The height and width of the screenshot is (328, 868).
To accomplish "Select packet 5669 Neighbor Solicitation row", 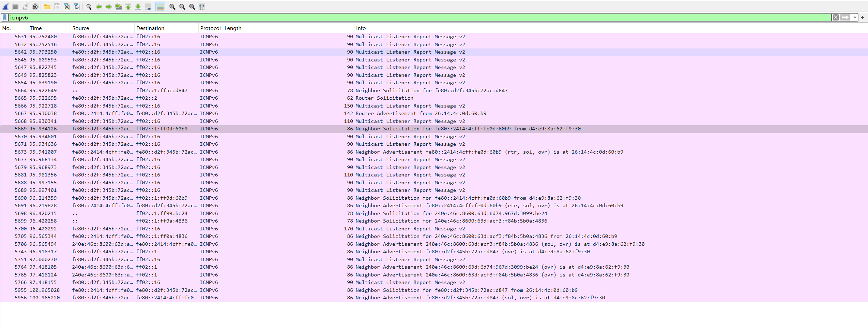I will (x=434, y=129).
